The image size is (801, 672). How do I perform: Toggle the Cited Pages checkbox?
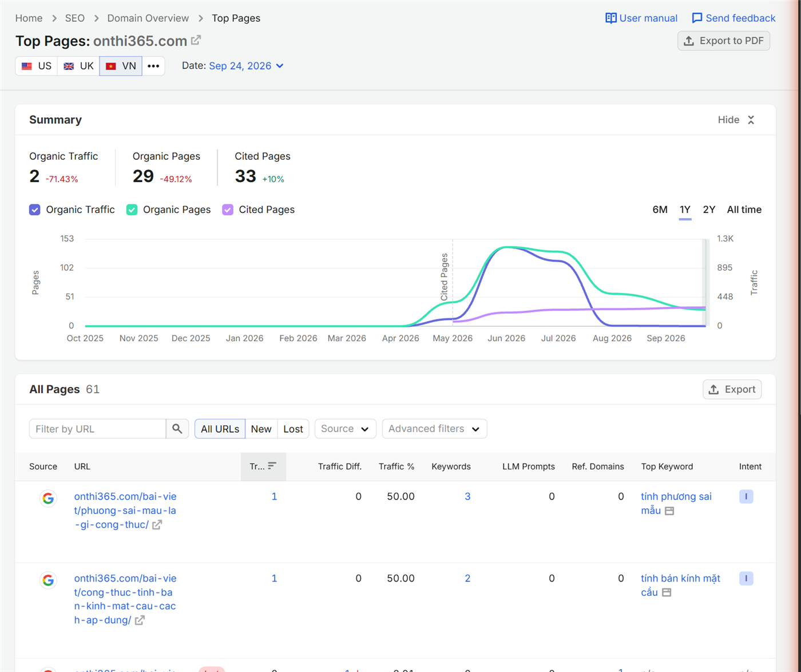click(x=228, y=209)
